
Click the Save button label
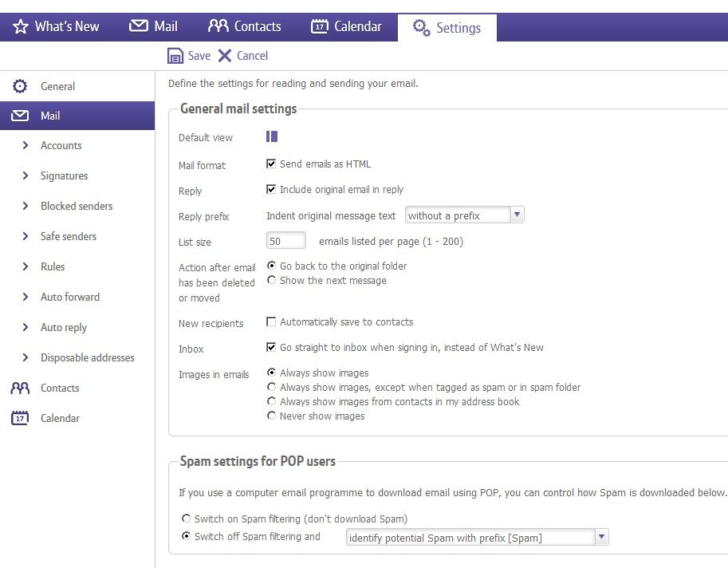tap(199, 56)
